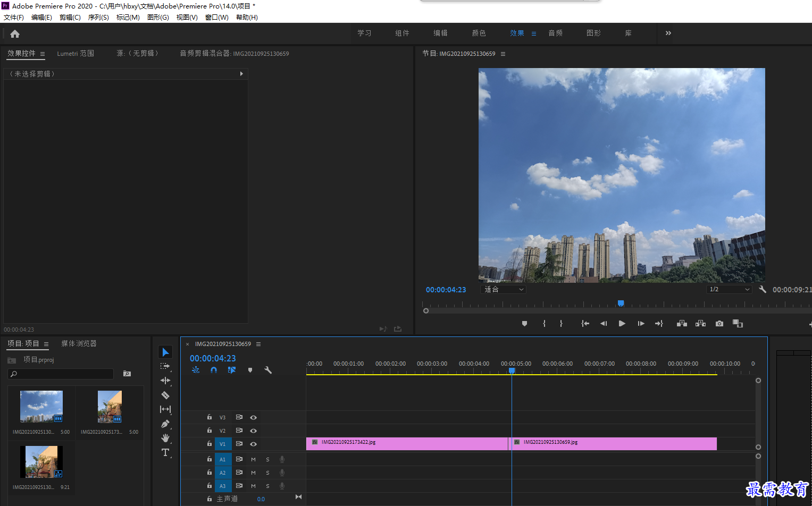This screenshot has height=506, width=812.
Task: Open the 序列(S) menu
Action: point(98,18)
